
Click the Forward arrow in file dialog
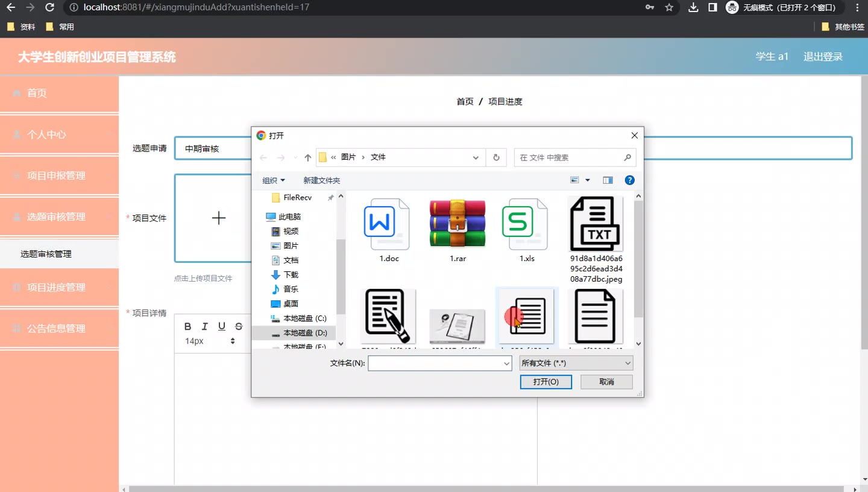tap(281, 157)
